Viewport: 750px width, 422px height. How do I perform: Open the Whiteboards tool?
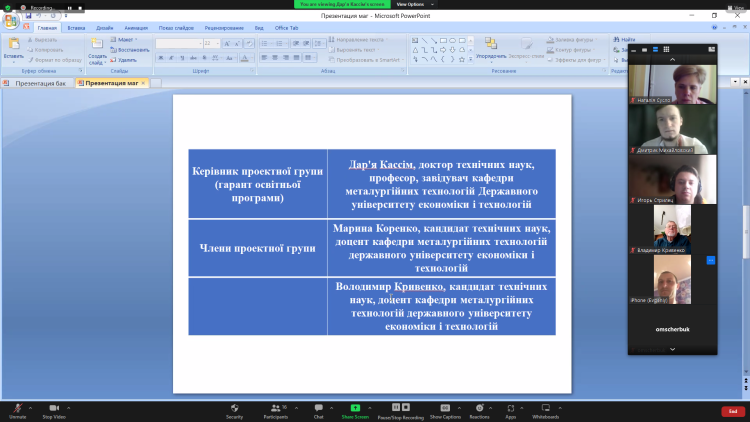545,408
